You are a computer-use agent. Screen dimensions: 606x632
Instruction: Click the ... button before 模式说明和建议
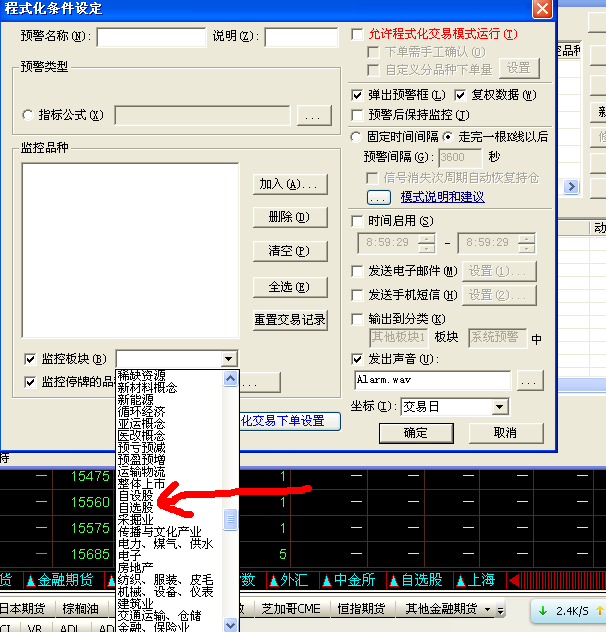378,197
